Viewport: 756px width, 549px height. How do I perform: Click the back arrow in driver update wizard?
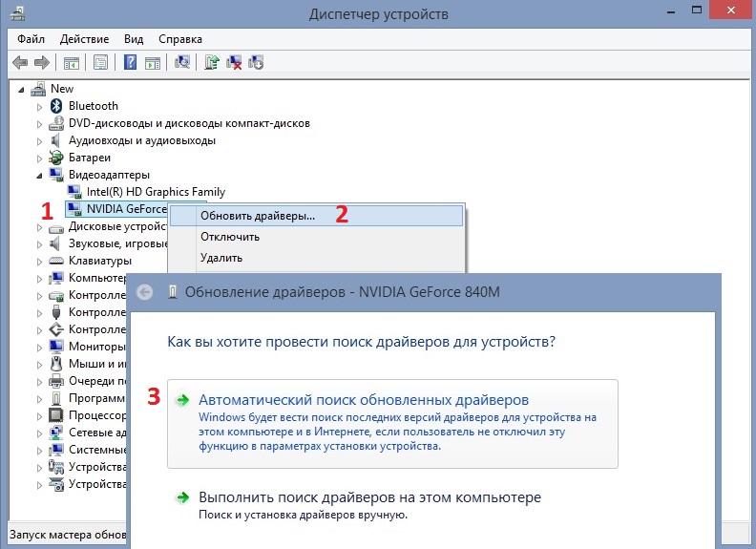[x=145, y=292]
